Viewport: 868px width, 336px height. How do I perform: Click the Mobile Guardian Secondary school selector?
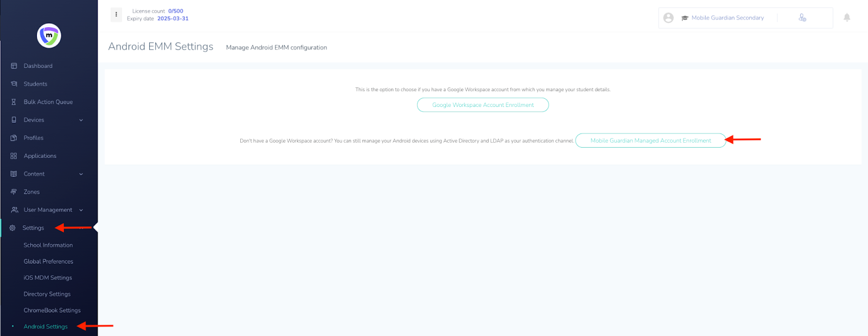point(727,18)
